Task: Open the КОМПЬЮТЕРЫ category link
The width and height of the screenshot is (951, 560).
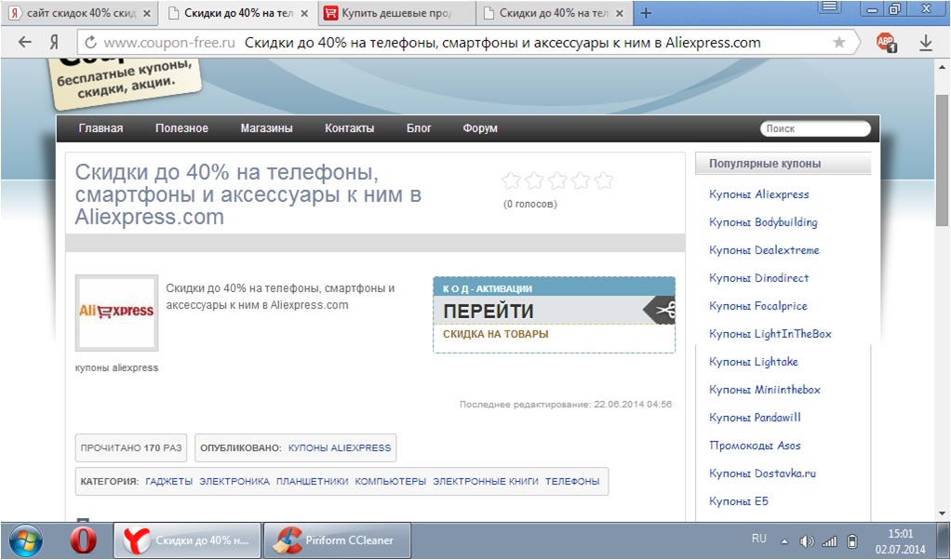Action: (391, 481)
